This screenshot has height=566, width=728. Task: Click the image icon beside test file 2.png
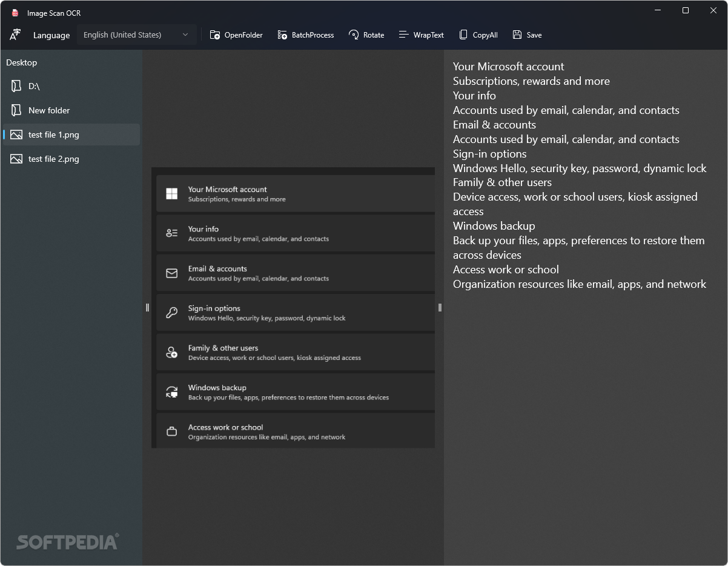[16, 159]
